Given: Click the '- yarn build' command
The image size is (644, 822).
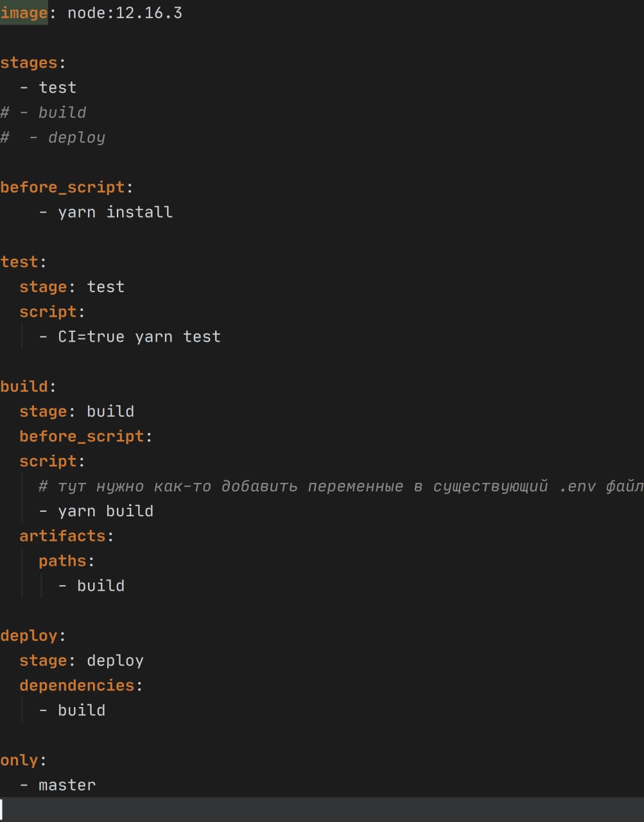Looking at the screenshot, I should [96, 511].
